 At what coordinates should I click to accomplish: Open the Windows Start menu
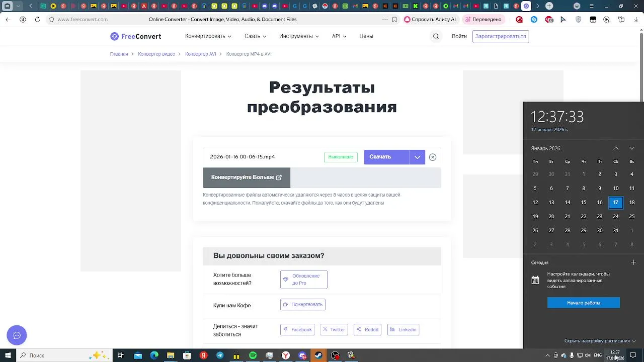(x=8, y=355)
